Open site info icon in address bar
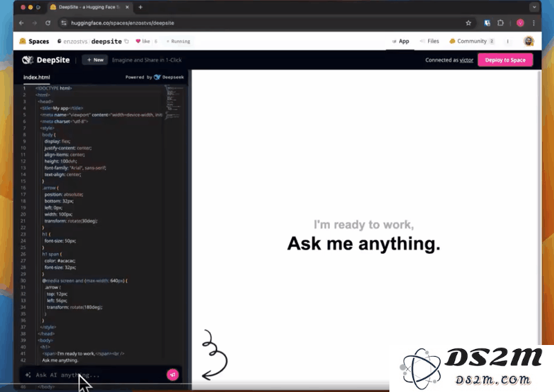The width and height of the screenshot is (554, 392). pos(64,23)
